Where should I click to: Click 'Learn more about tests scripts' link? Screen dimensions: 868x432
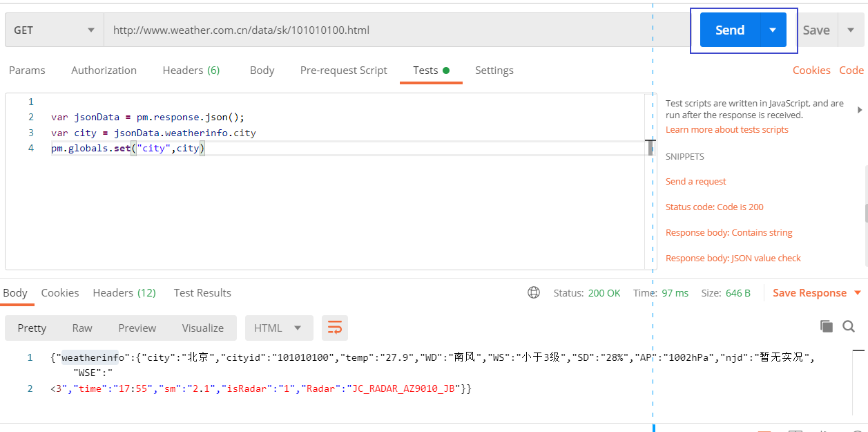coord(726,130)
